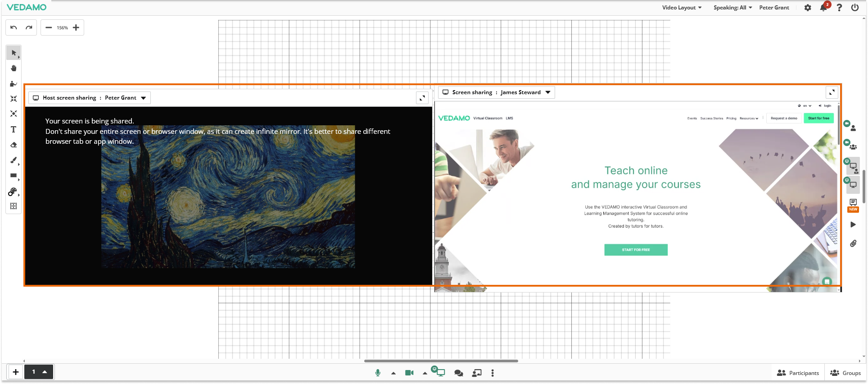Viewport: 868px width, 384px height.
Task: Open the media player play icon
Action: [x=853, y=224]
